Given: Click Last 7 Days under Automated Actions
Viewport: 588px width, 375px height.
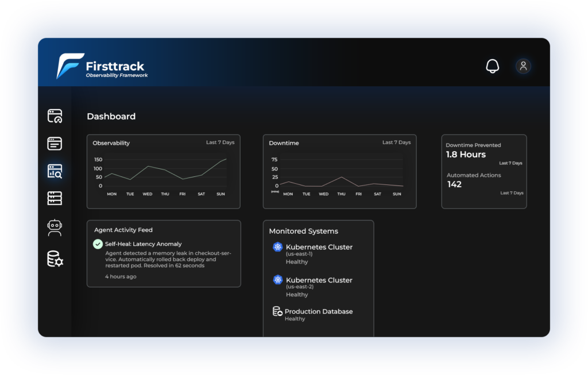Looking at the screenshot, I should click(512, 193).
